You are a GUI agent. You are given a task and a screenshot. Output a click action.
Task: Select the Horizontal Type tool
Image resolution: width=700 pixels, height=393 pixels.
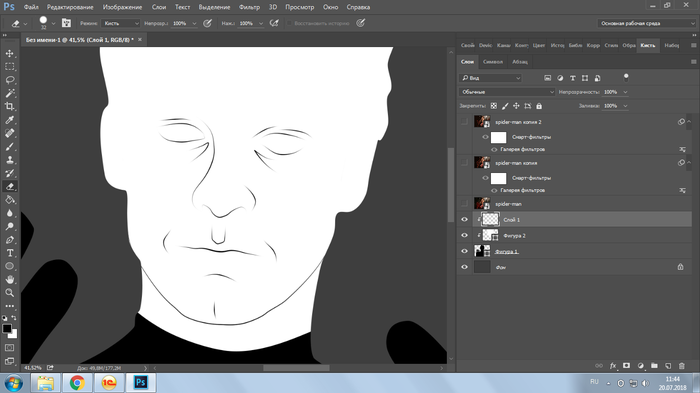click(x=9, y=253)
